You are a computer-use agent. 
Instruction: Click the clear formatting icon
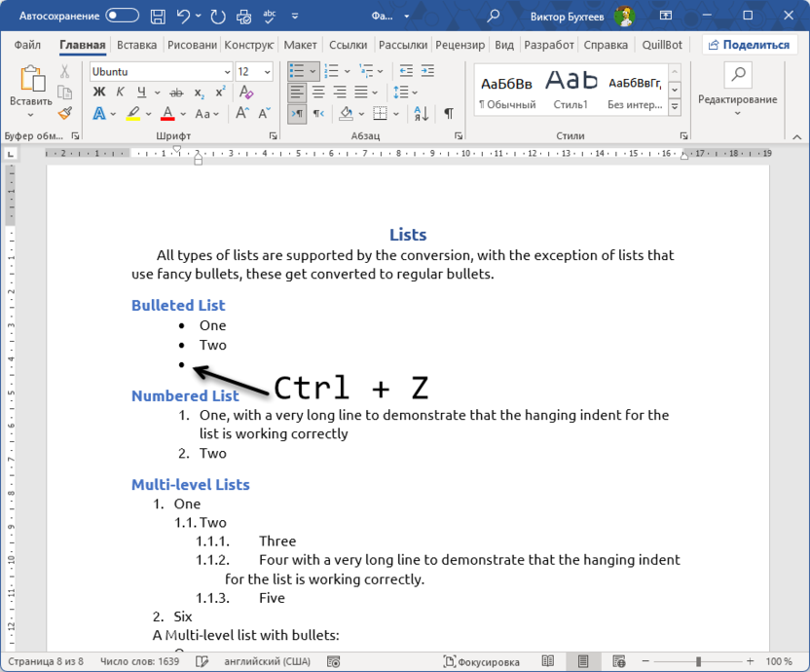coord(244,91)
